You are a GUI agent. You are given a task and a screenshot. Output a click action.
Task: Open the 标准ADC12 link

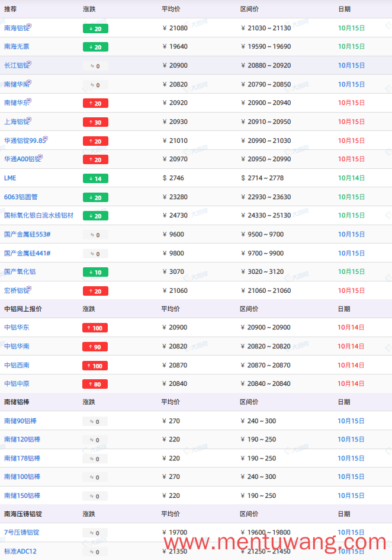click(x=20, y=551)
